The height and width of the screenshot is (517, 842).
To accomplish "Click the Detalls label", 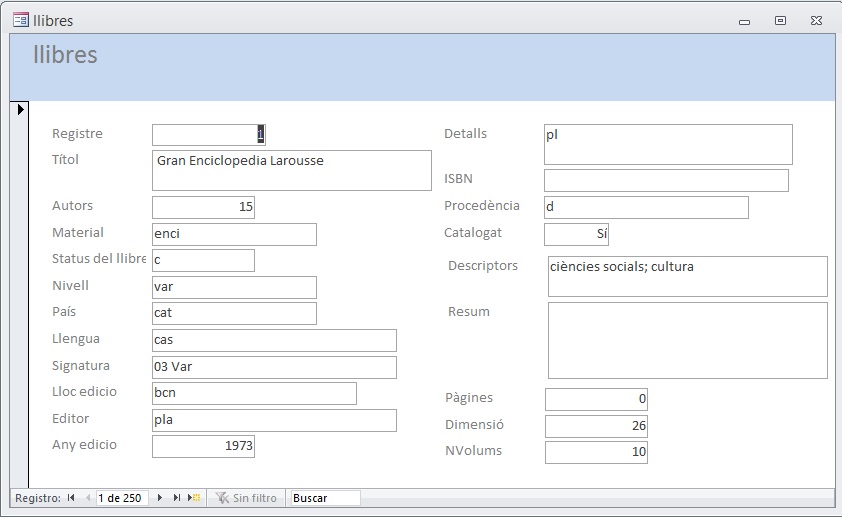I will point(466,134).
